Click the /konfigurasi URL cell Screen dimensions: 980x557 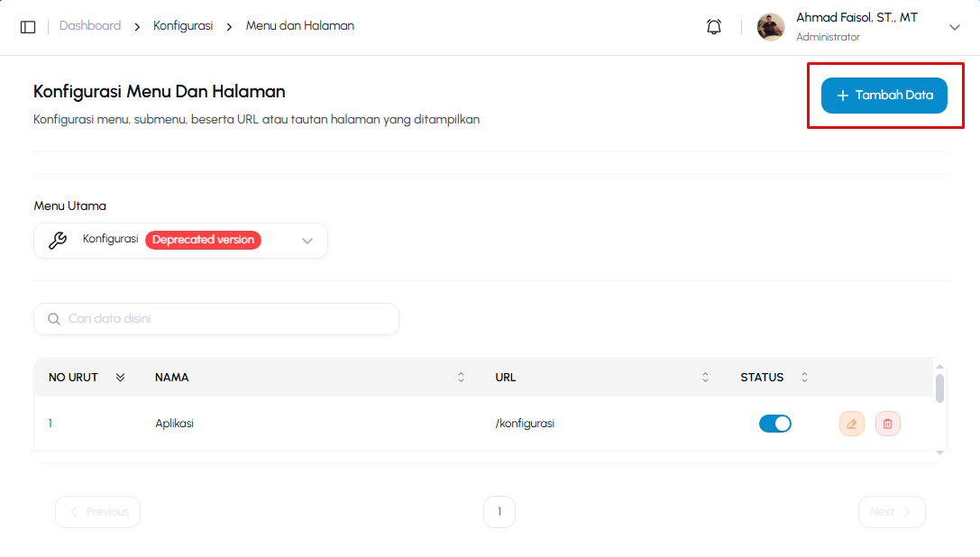[525, 424]
